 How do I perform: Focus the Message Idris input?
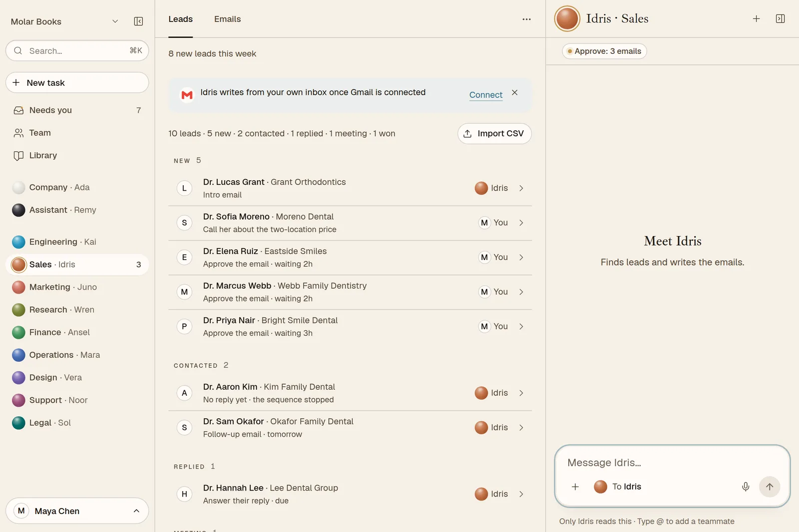(672, 463)
